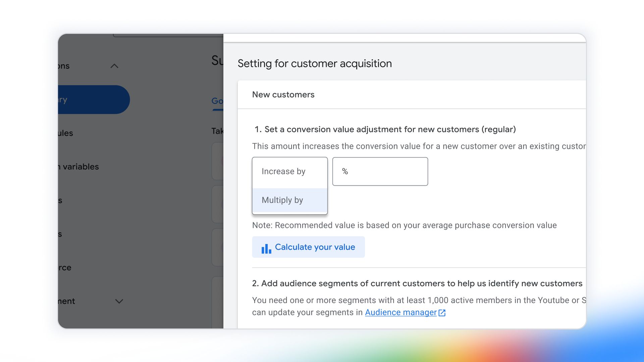Open the sidebar item ending in 'rce'
The image size is (644, 362).
click(x=65, y=267)
